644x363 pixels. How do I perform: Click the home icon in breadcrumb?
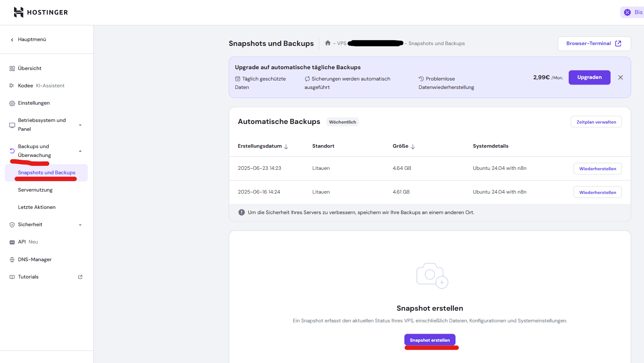pyautogui.click(x=328, y=43)
